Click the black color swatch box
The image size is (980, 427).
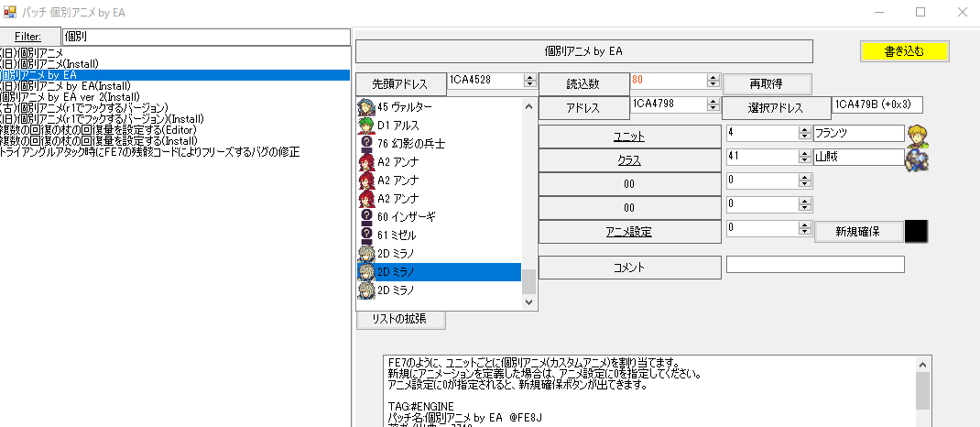(916, 231)
